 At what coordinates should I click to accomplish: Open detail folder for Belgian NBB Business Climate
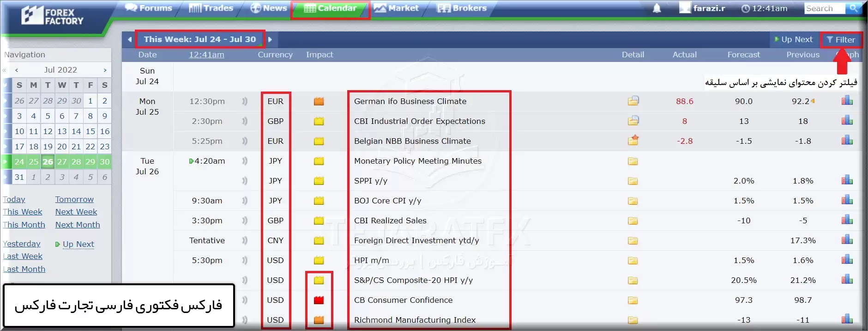click(633, 141)
